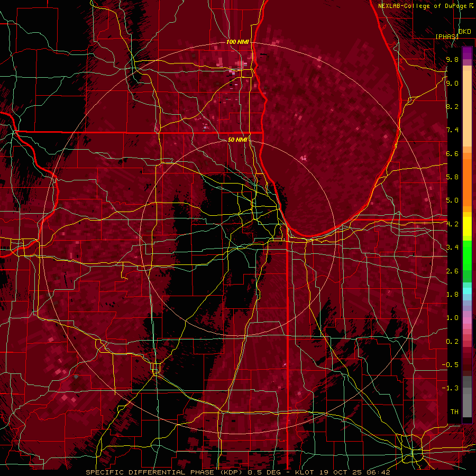
Task: Click the 3.4 value on the scale
Action: (452, 248)
